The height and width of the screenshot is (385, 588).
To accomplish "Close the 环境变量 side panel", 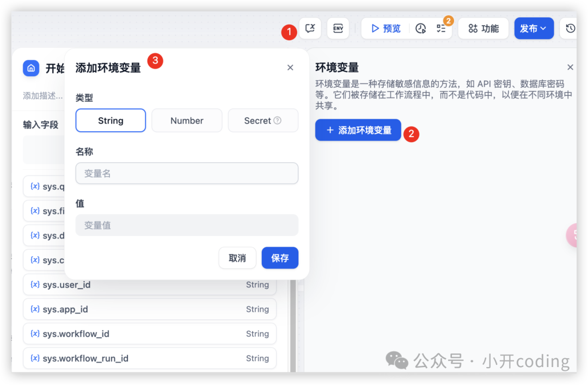I will point(570,67).
